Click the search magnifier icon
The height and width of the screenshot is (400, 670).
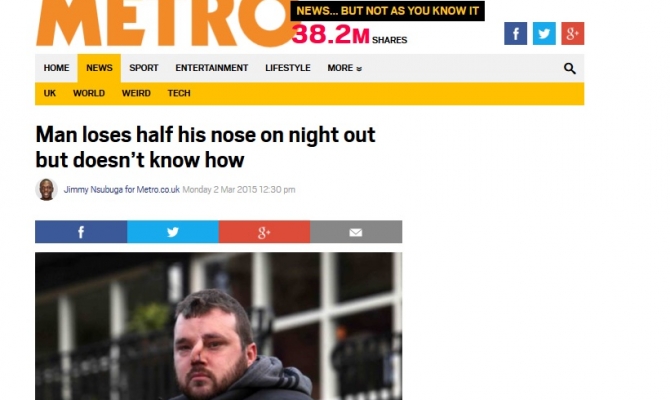(x=569, y=68)
